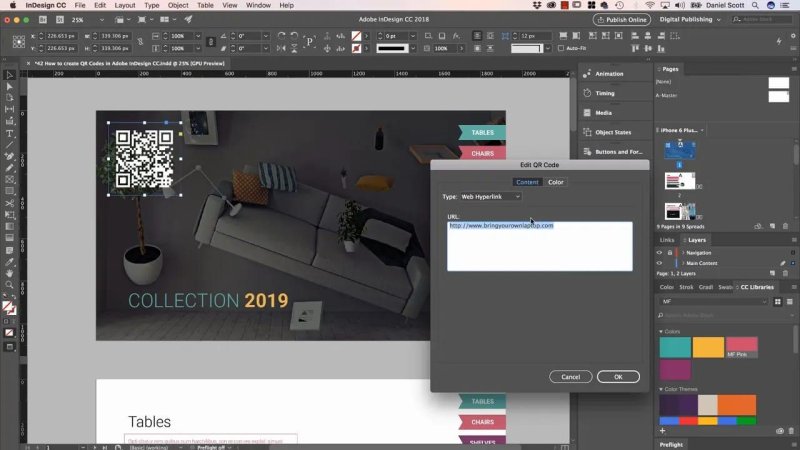Viewport: 800px width, 450px height.
Task: Open the Digital Publishing workspace dropdown
Action: 690,19
